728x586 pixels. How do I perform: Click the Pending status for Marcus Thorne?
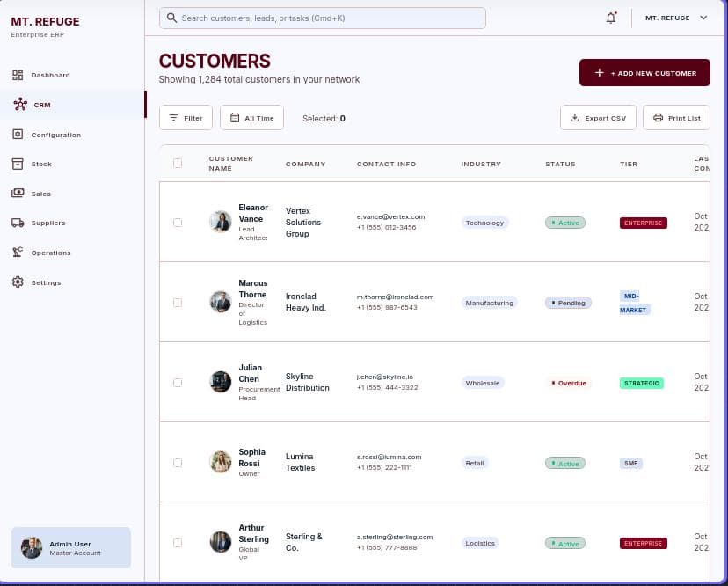click(x=568, y=303)
